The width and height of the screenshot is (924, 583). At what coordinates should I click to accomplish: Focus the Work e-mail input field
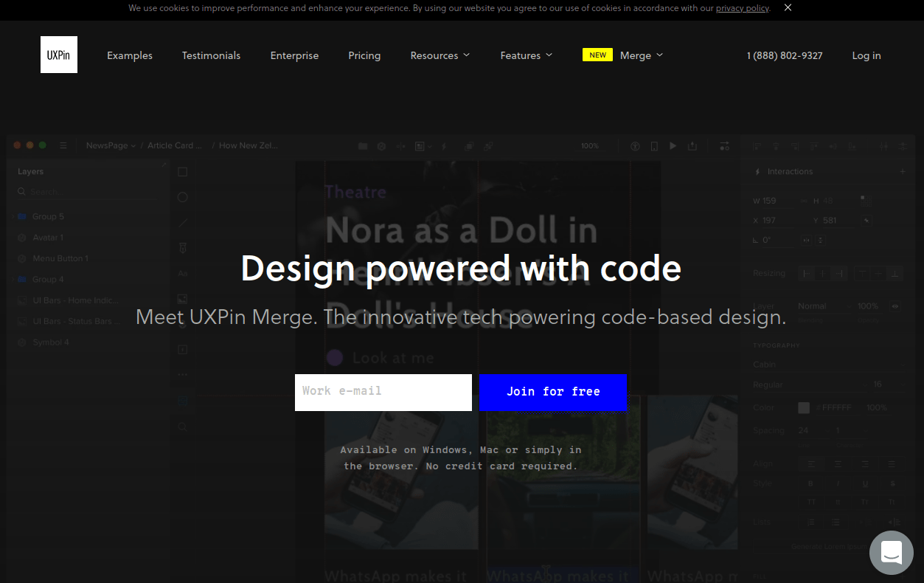pos(383,392)
